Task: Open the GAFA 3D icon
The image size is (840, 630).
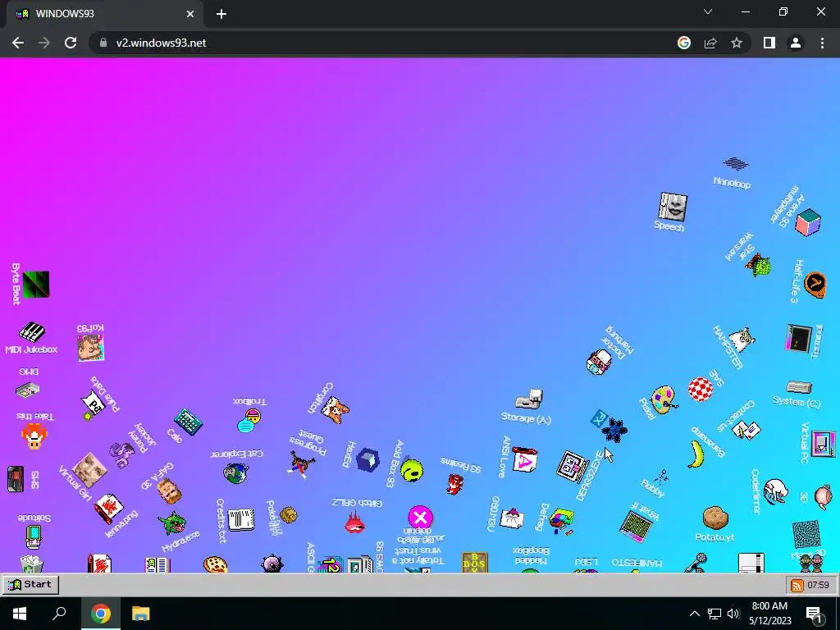Action: [x=169, y=492]
